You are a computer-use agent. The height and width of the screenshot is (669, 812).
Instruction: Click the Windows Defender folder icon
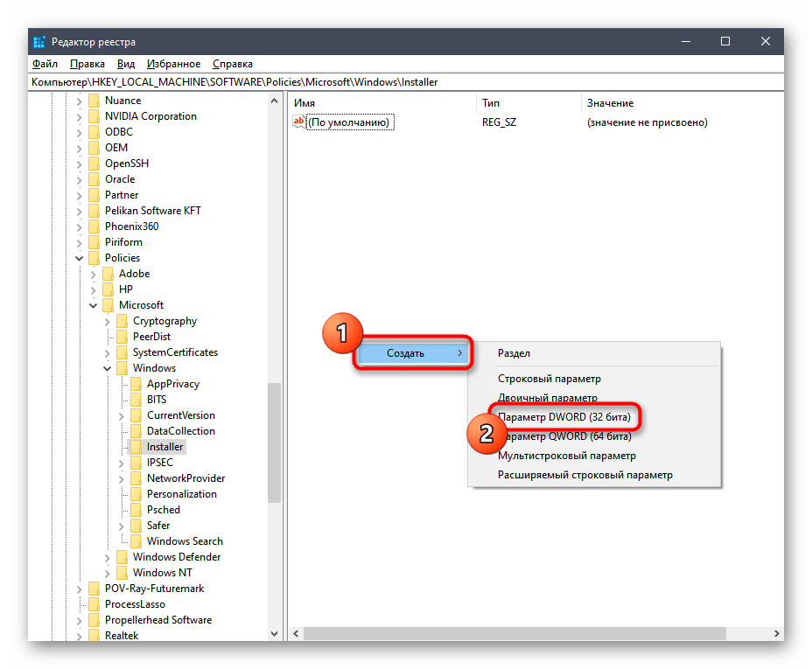coord(122,557)
